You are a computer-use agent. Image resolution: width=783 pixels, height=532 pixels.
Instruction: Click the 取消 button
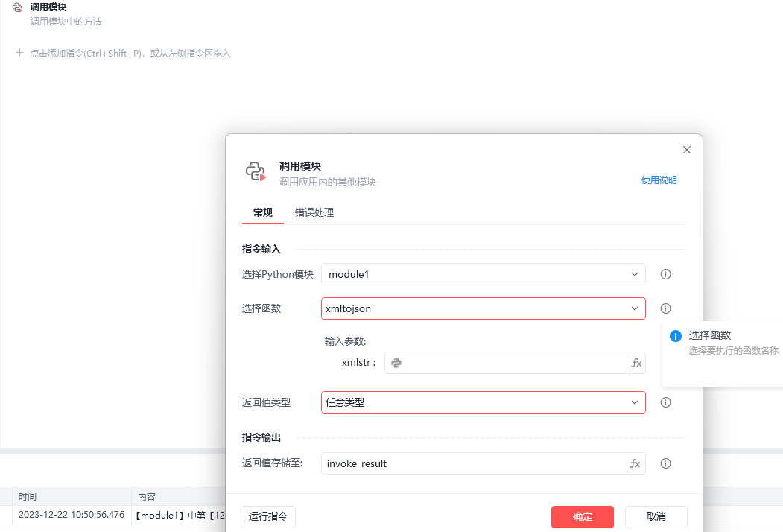pyautogui.click(x=656, y=517)
